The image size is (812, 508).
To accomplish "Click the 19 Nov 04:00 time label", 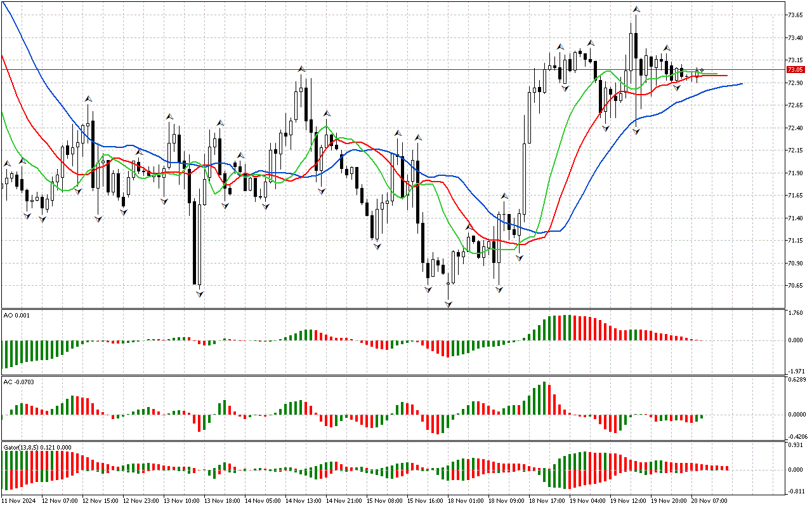I will point(587,500).
